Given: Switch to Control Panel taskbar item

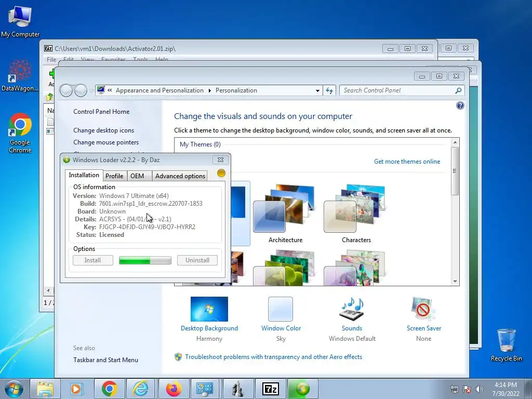Looking at the screenshot, I should tap(205, 389).
